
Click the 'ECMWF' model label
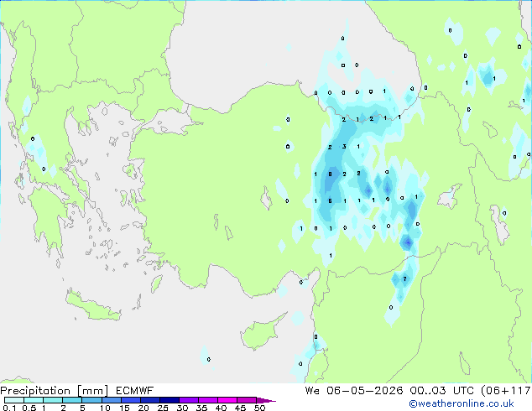pyautogui.click(x=135, y=391)
